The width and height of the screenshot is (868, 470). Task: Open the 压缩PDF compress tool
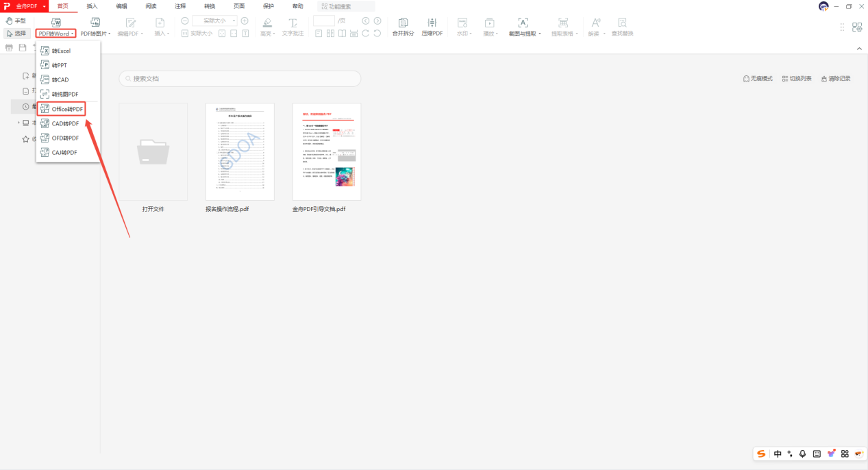[x=432, y=27]
